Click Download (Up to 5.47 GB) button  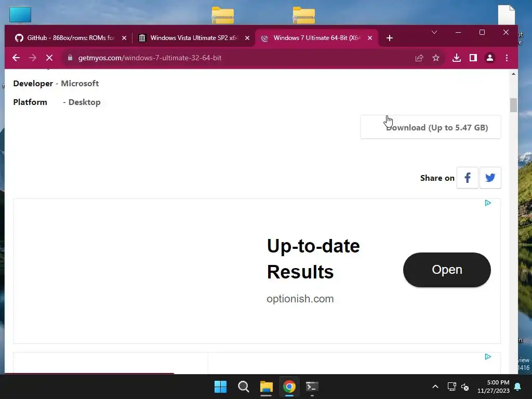pos(431,127)
